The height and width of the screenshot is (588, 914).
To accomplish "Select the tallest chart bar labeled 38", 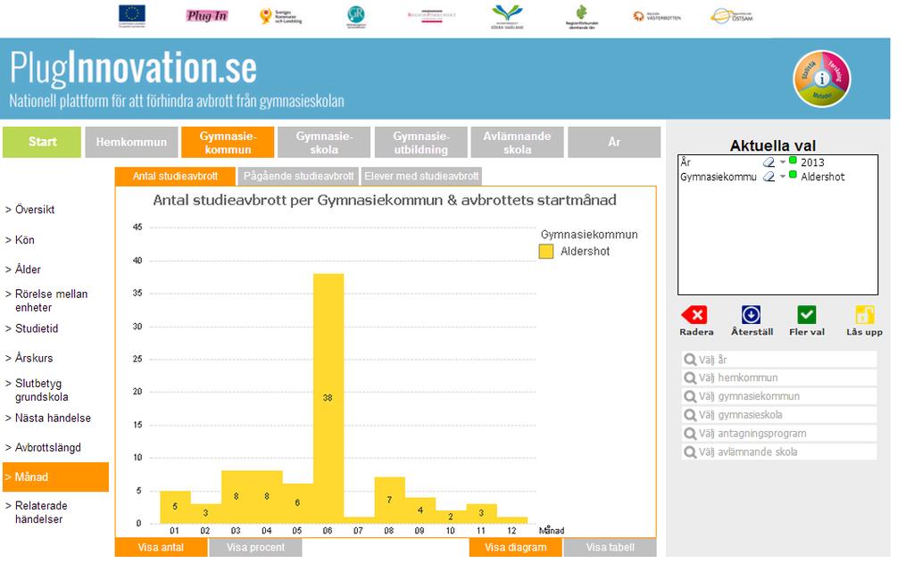I will [x=328, y=399].
